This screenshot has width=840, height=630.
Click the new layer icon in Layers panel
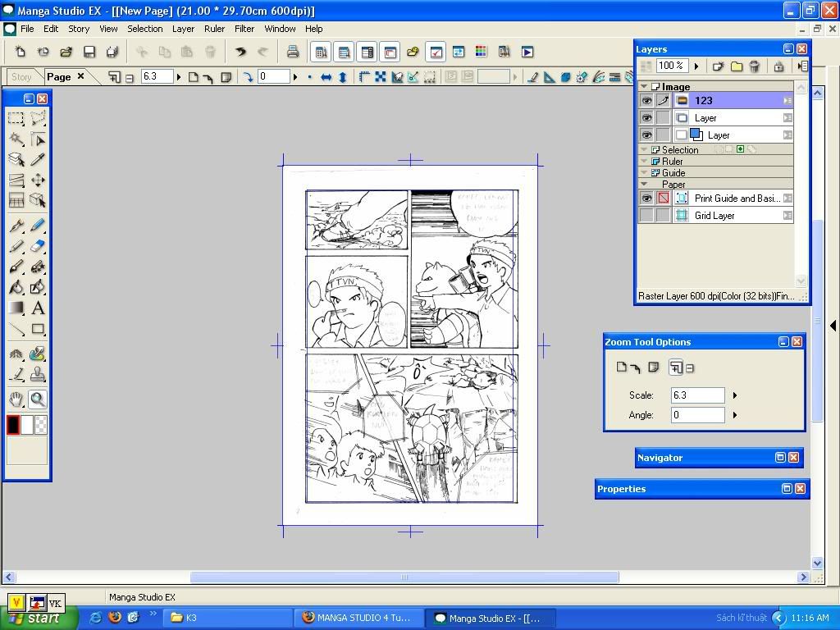point(718,66)
